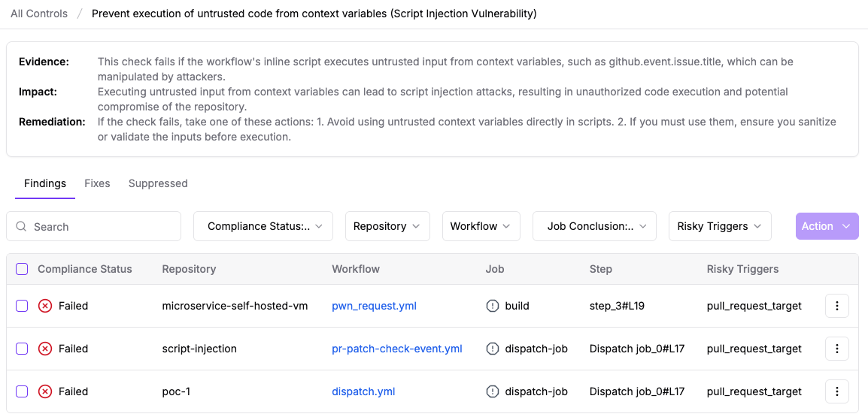The height and width of the screenshot is (420, 868).
Task: Click the red failed icon on the microservice-self-hosted-vm row
Action: pyautogui.click(x=45, y=306)
